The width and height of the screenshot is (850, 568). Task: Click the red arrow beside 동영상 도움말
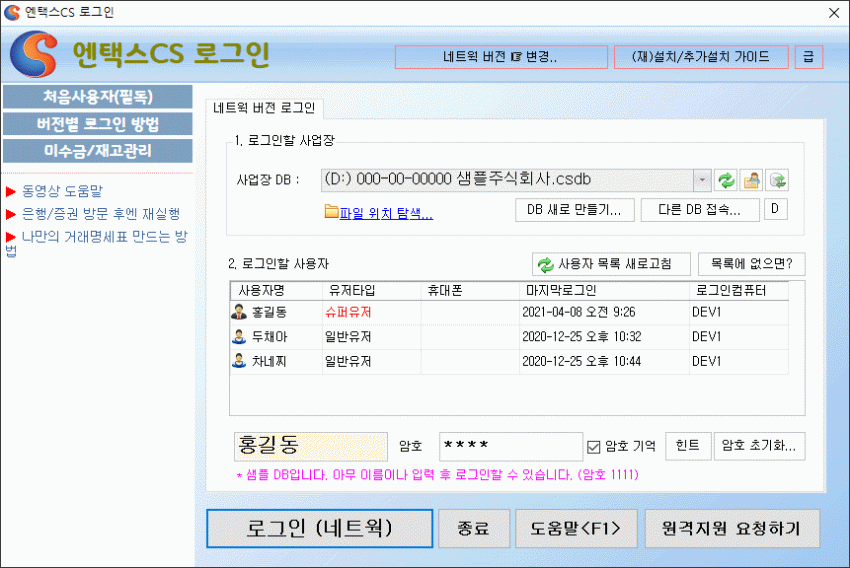coord(11,191)
